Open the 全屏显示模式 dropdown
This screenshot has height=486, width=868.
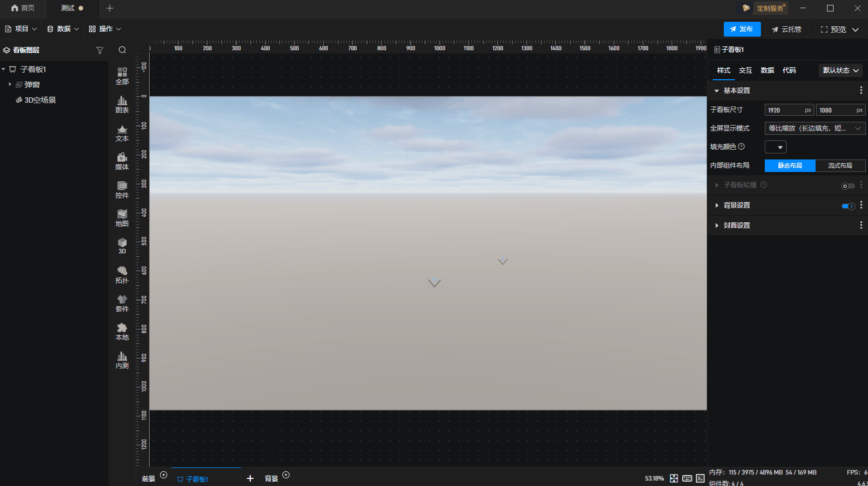tap(814, 128)
